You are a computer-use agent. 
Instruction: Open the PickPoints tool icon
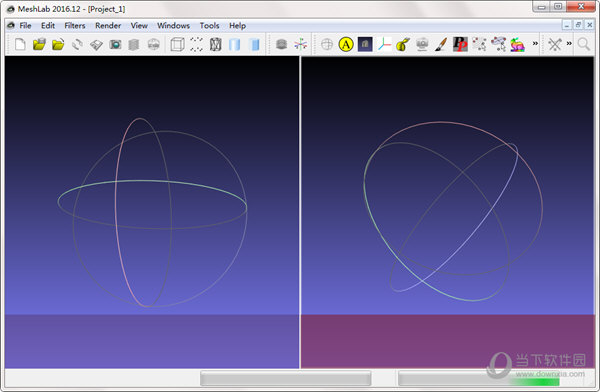pyautogui.click(x=460, y=44)
